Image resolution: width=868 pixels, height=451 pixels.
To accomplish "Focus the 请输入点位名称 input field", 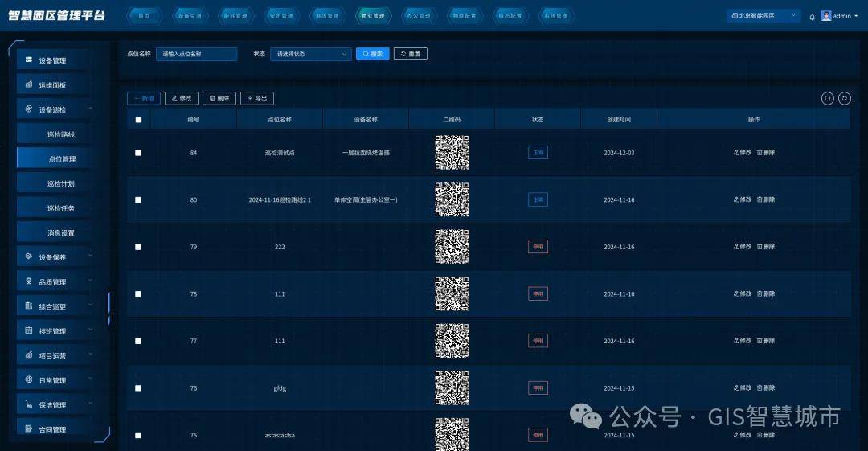I will click(x=197, y=54).
